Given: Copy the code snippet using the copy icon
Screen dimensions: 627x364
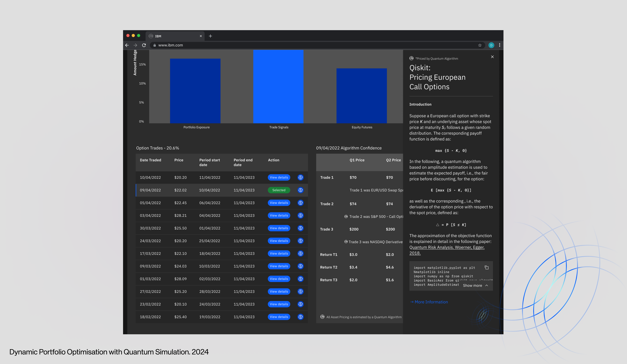Looking at the screenshot, I should [486, 268].
